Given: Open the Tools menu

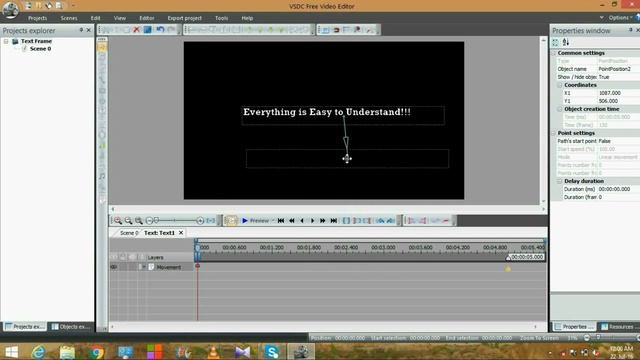Looking at the screenshot, I should coord(222,18).
